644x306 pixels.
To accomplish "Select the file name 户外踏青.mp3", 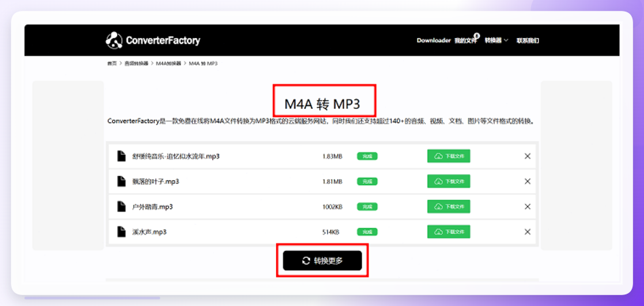I will pos(152,207).
